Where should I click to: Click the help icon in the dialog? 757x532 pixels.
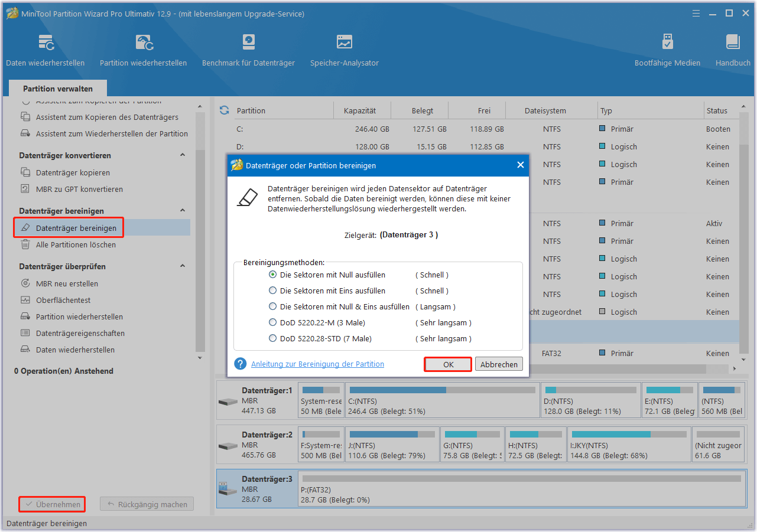[240, 364]
